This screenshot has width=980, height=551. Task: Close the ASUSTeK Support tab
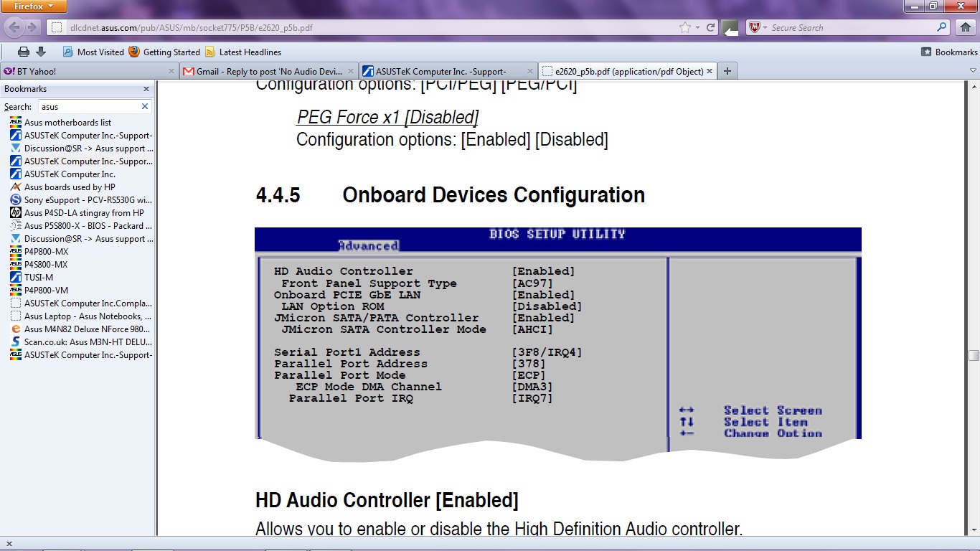(530, 71)
